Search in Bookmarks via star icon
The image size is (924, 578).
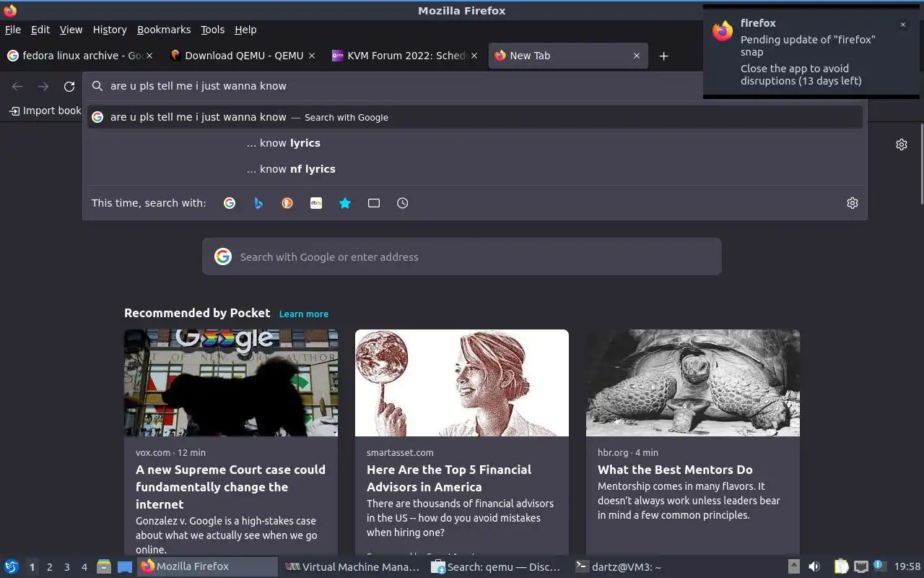(x=345, y=203)
